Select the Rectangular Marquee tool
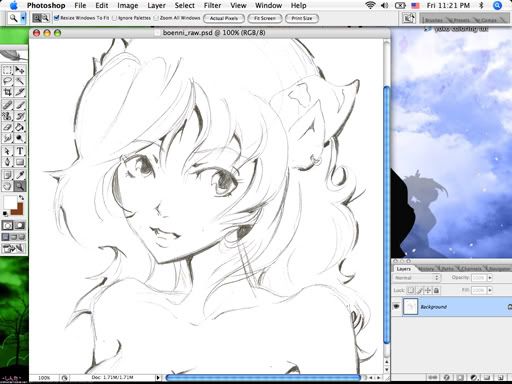 point(7,70)
